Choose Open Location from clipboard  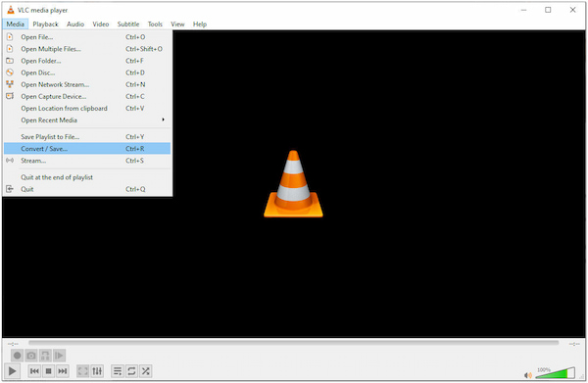[87, 109]
